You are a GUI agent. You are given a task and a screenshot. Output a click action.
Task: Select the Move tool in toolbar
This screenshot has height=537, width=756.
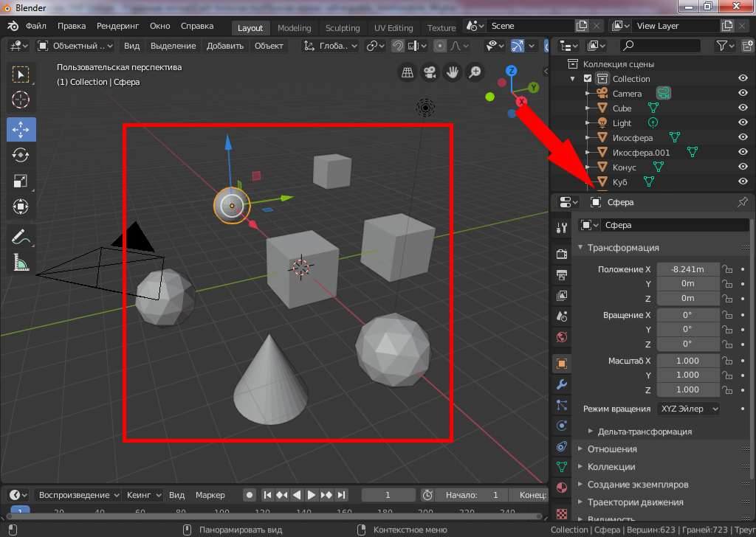[x=21, y=129]
